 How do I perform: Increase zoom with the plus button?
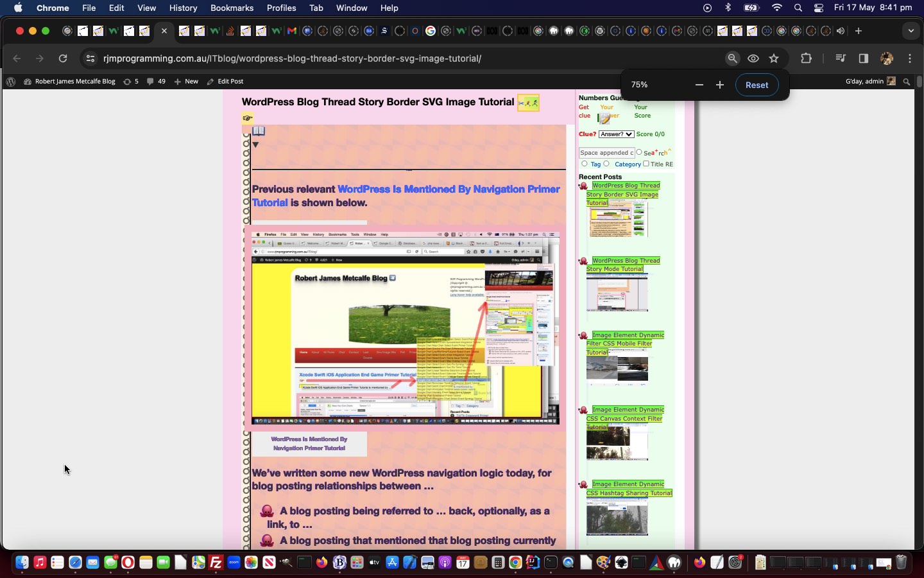click(x=720, y=85)
